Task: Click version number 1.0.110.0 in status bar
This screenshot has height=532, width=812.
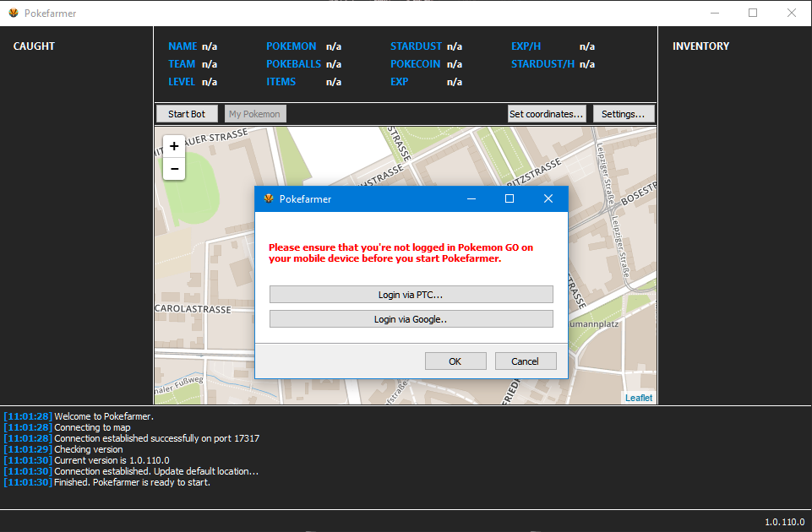Action: pyautogui.click(x=785, y=522)
